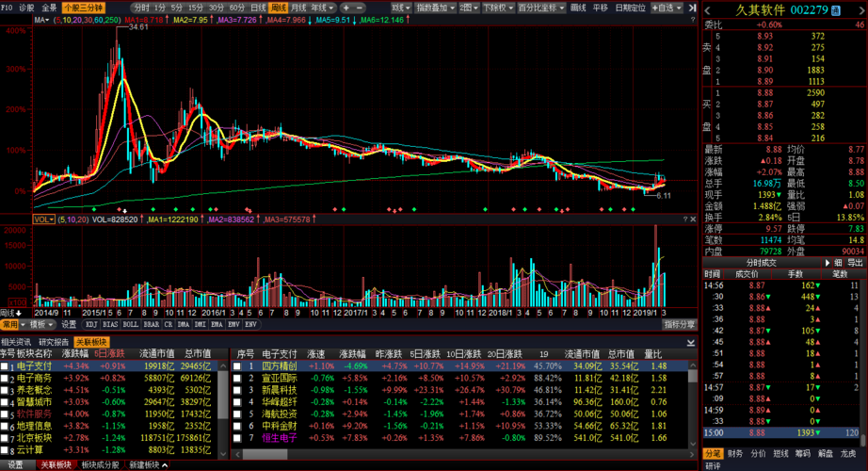Select the CR indicator
This screenshot has width=868, height=471.
tap(169, 325)
